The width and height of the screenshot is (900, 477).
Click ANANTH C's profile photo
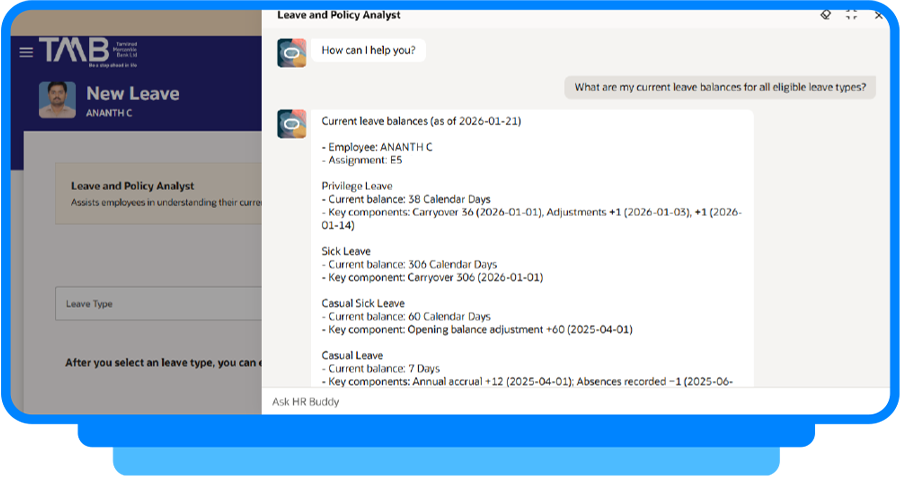coord(57,100)
